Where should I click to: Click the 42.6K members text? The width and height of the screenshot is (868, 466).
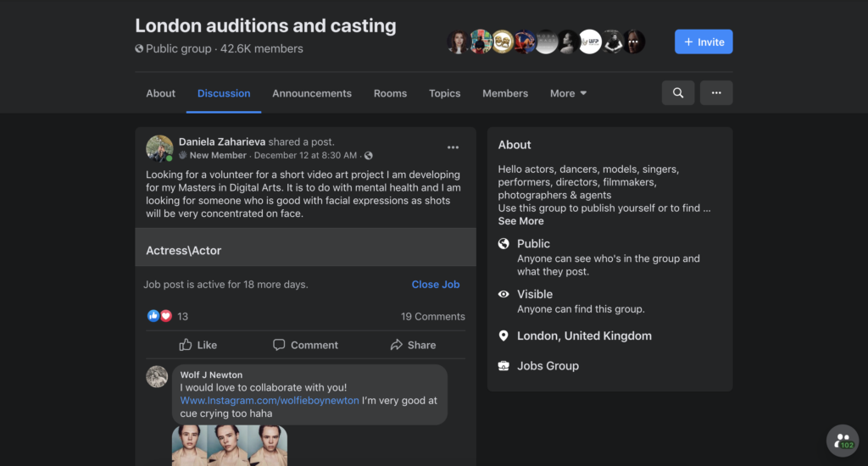262,48
